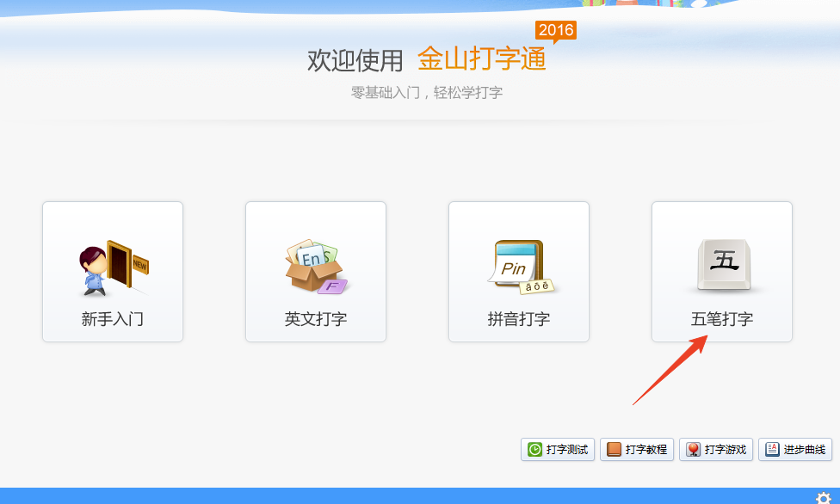Click the blue document icon on 进步曲线

[772, 449]
